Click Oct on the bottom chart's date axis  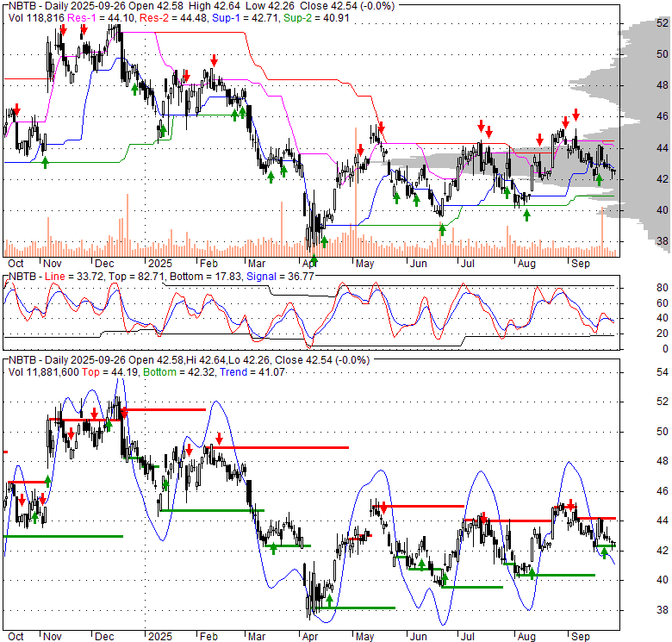coord(16,637)
